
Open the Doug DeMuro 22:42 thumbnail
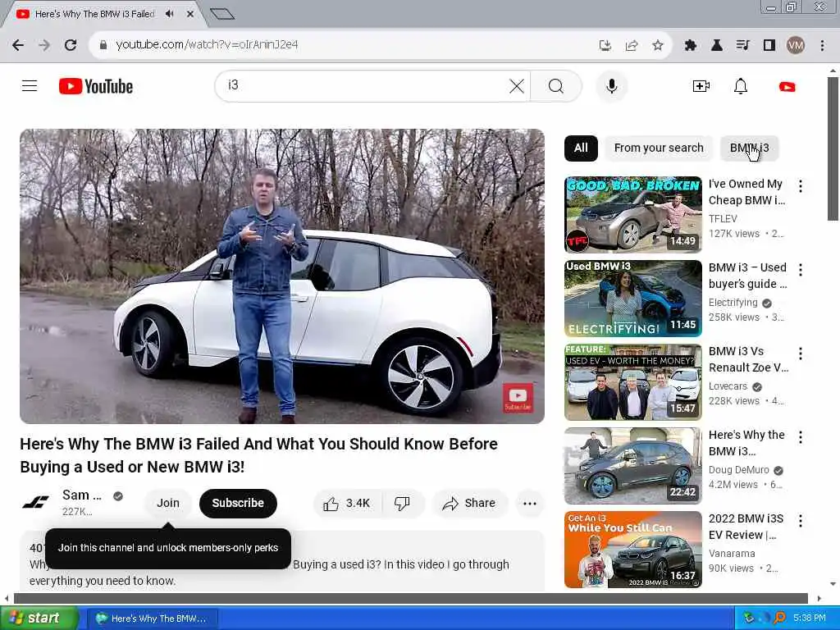click(x=632, y=466)
